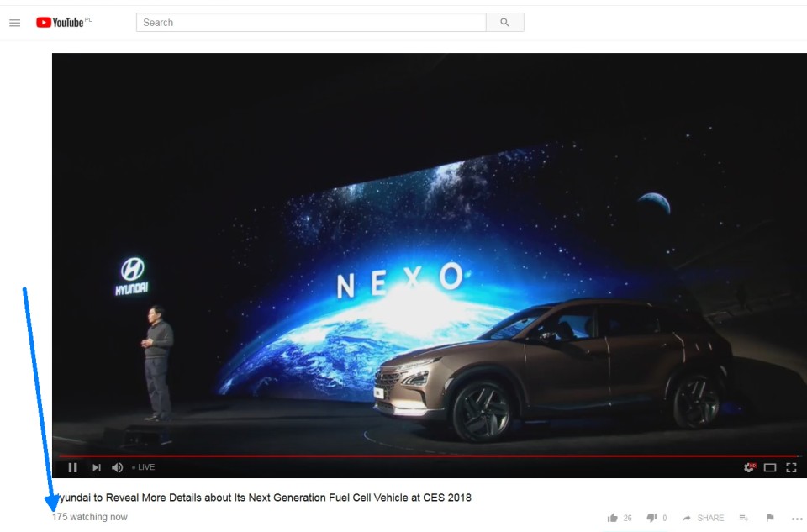Image resolution: width=807 pixels, height=532 pixels.
Task: Open the more actions ellipsis menu
Action: pos(797,519)
